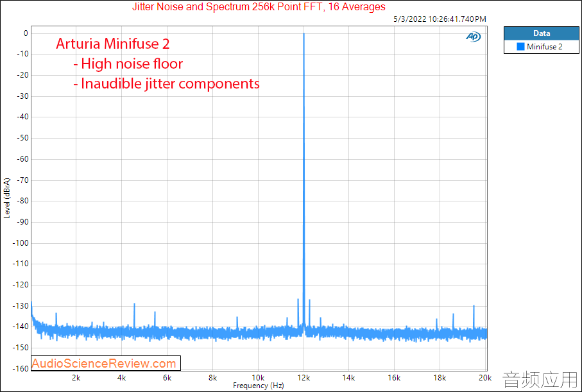Click the '- High noise floor' annotation
The height and width of the screenshot is (392, 582).
[128, 64]
